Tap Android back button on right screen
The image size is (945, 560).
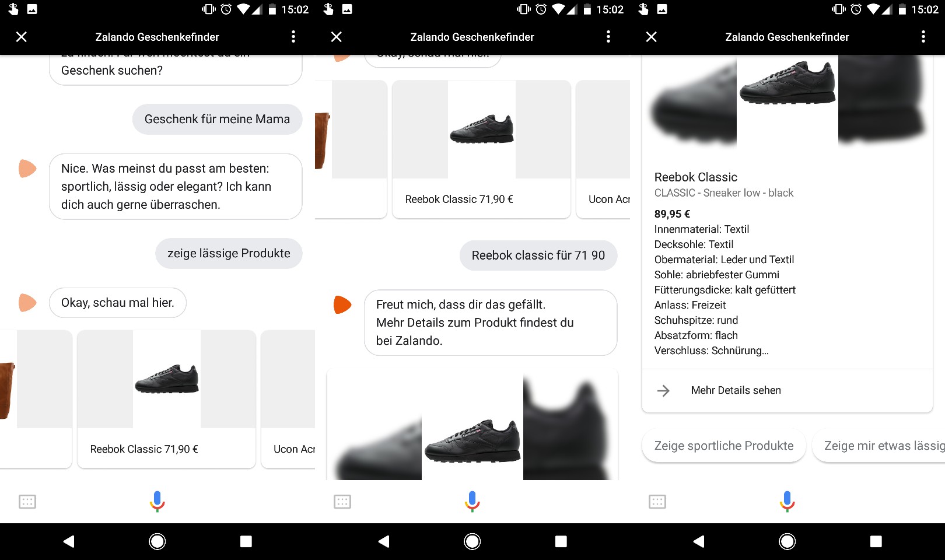(x=699, y=541)
